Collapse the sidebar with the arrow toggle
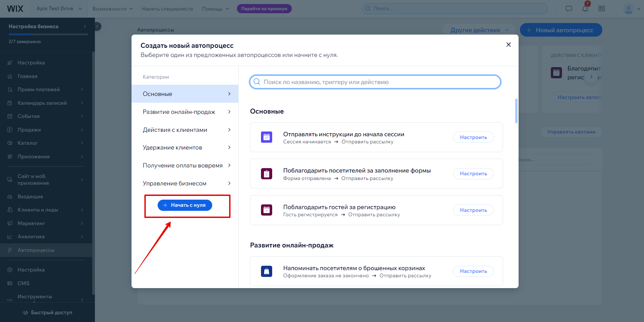The width and height of the screenshot is (644, 322). [97, 26]
